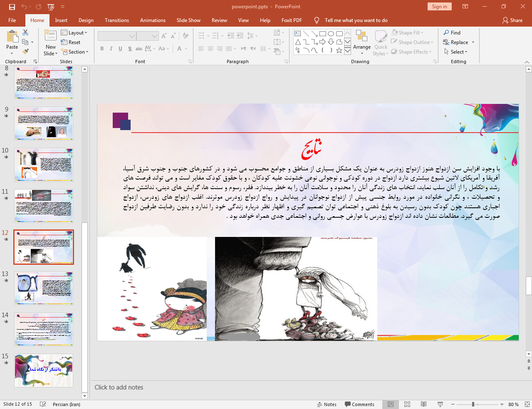The height and width of the screenshot is (409, 532).
Task: Toggle Justify alignment
Action: [x=229, y=49]
